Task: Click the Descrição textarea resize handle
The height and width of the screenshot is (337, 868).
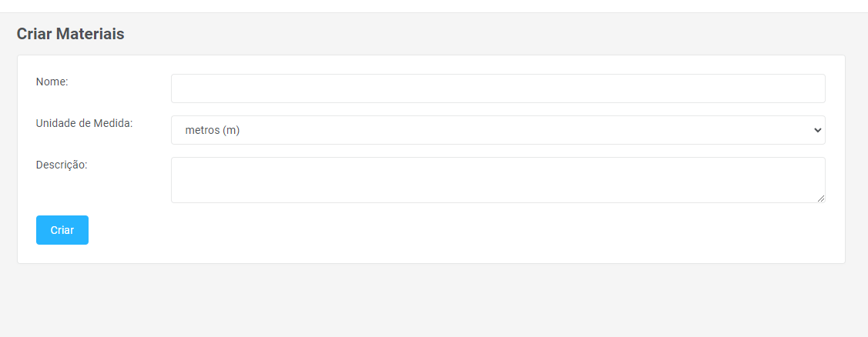Action: pos(821,199)
